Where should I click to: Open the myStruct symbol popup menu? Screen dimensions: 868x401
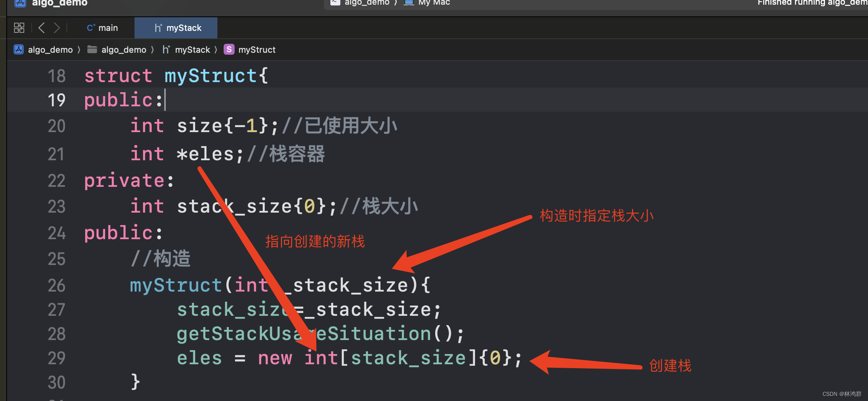(x=257, y=49)
